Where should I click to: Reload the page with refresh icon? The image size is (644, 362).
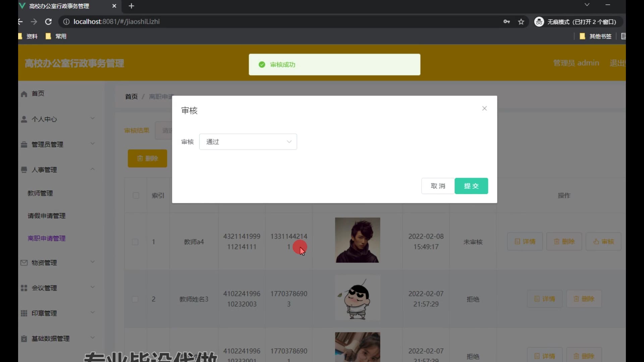(x=48, y=22)
